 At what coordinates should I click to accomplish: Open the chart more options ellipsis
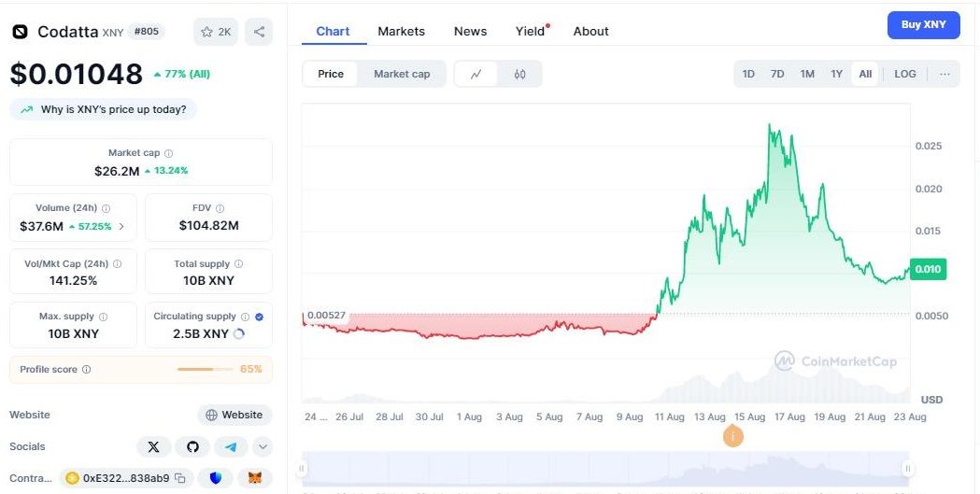coord(944,75)
